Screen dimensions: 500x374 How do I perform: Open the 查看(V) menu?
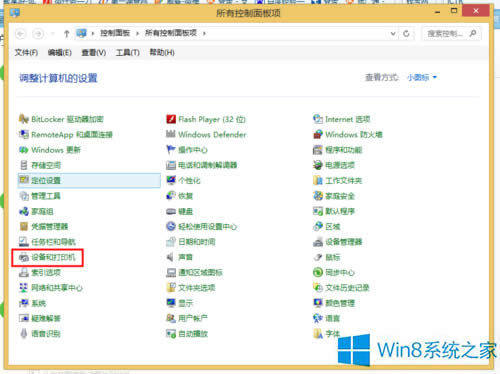94,53
